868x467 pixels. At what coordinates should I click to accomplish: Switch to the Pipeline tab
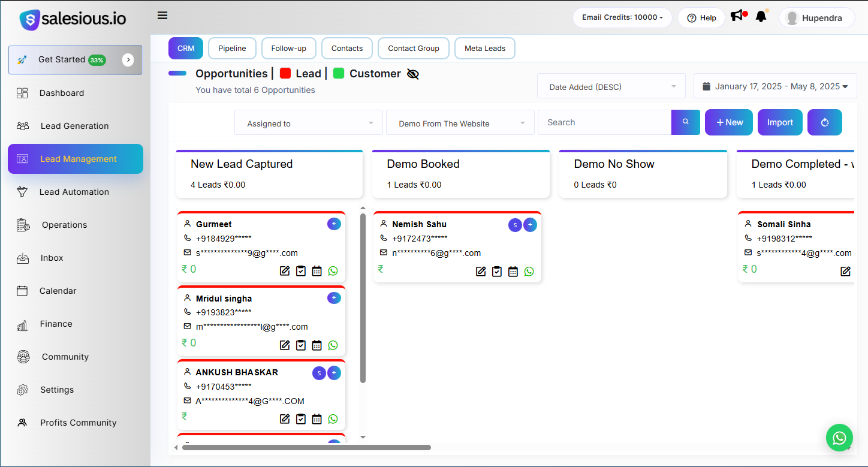[232, 49]
